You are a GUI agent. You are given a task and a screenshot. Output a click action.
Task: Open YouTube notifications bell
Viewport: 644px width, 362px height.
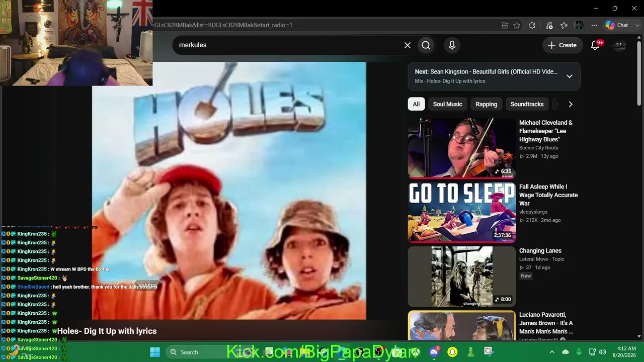click(x=595, y=45)
